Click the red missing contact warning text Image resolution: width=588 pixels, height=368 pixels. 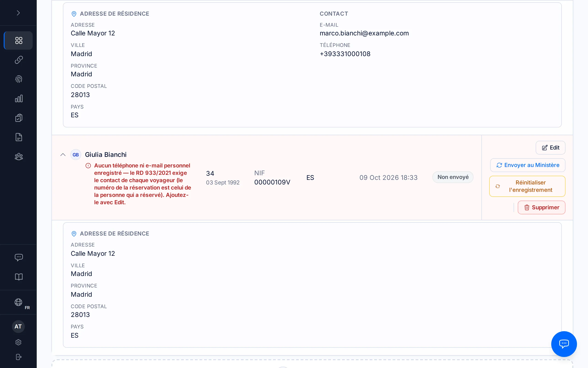tap(143, 184)
